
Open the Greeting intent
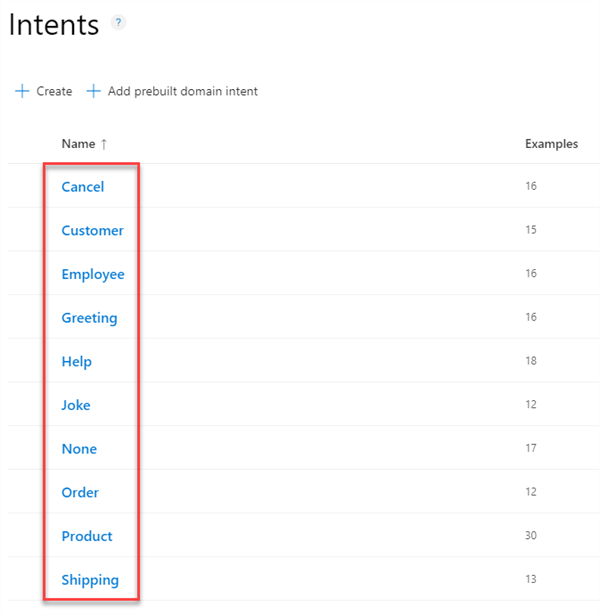coord(89,318)
